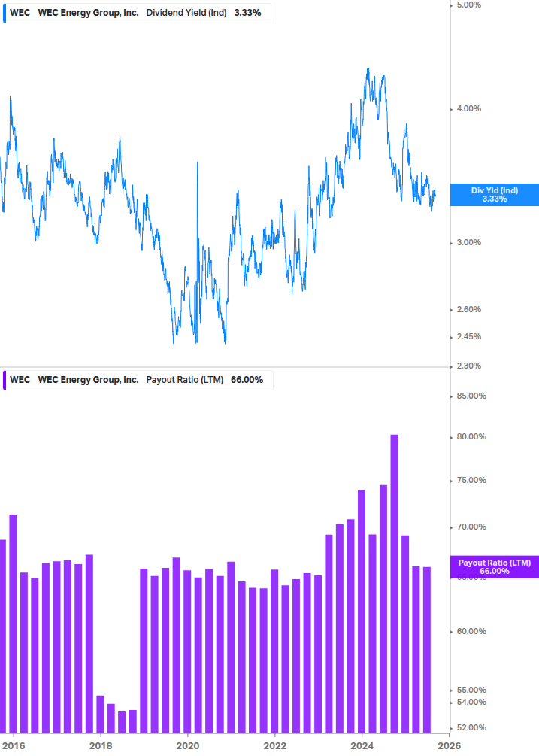
Task: Click the 2.45% yield axis label
Action: [x=468, y=336]
